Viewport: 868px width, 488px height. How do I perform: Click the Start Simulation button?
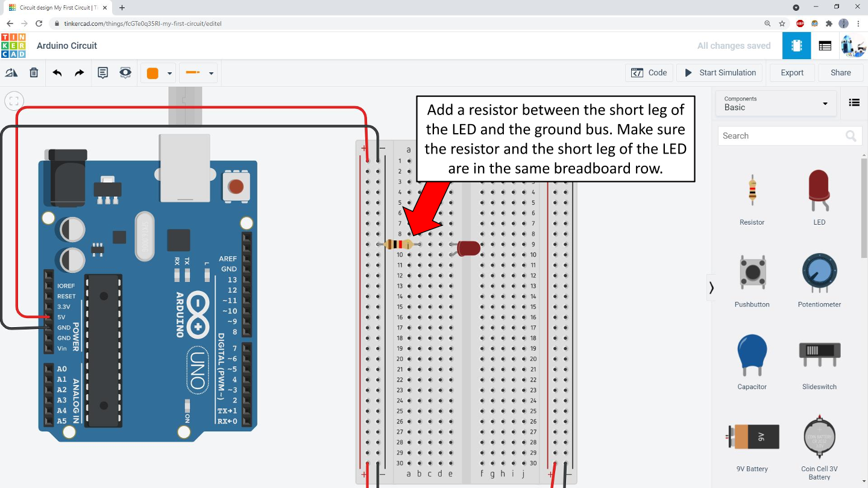click(719, 72)
